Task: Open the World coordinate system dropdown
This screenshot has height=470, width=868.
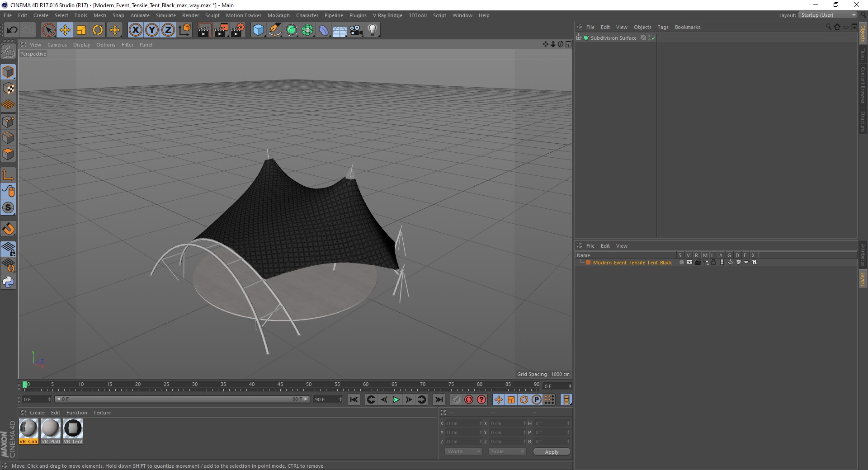Action: (463, 451)
